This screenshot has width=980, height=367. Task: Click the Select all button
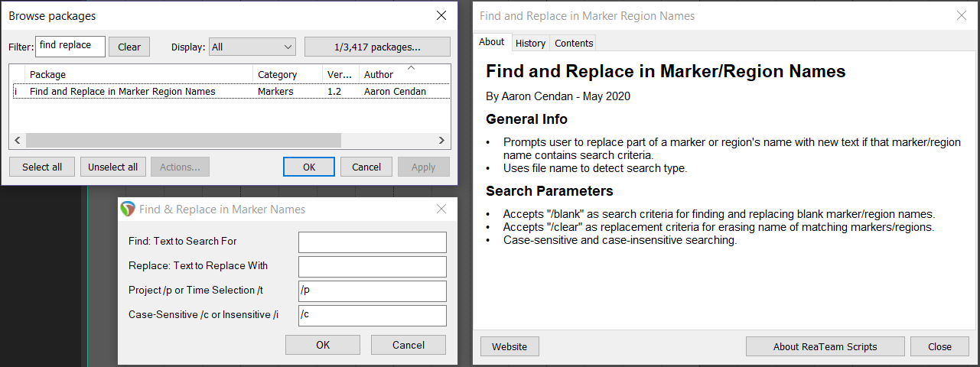[42, 167]
